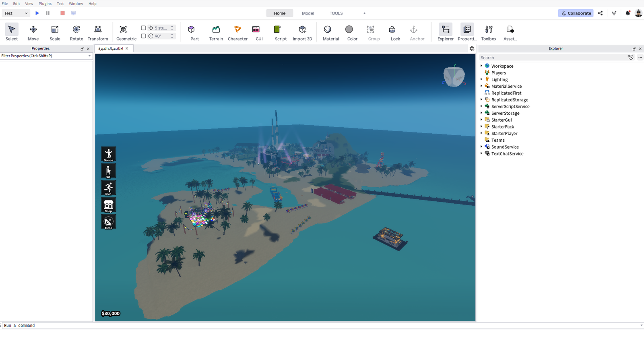Click the view orientation cube
Screen dimensions: 644x339
pyautogui.click(x=454, y=76)
